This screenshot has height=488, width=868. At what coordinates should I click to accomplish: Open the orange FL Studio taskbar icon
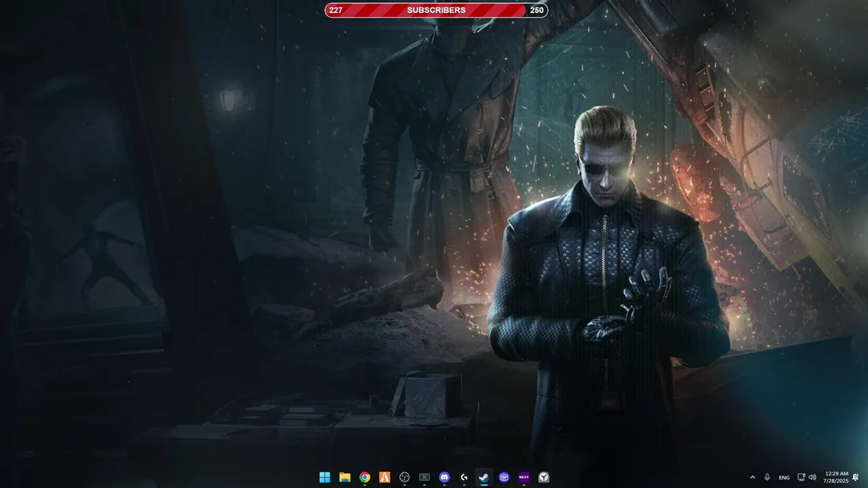[x=384, y=477]
